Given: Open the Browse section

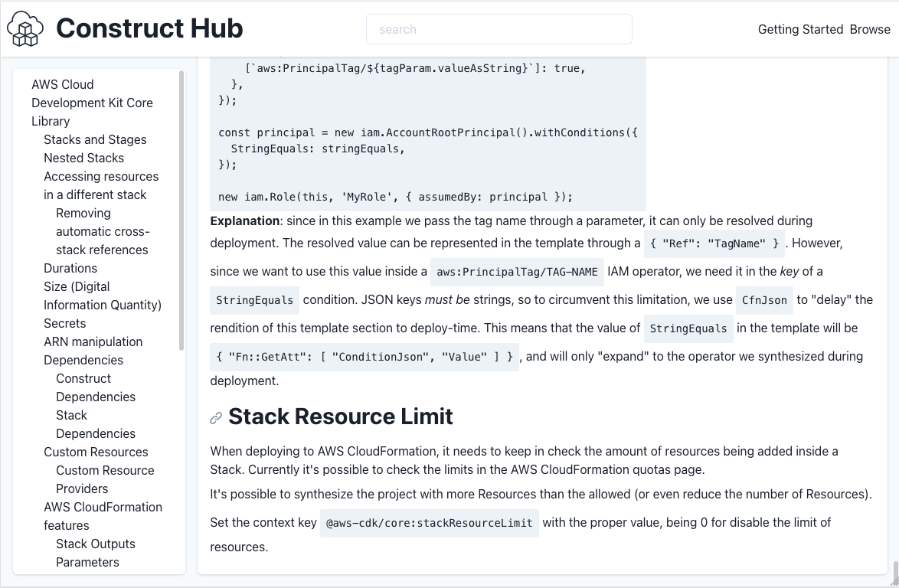Looking at the screenshot, I should click(870, 29).
